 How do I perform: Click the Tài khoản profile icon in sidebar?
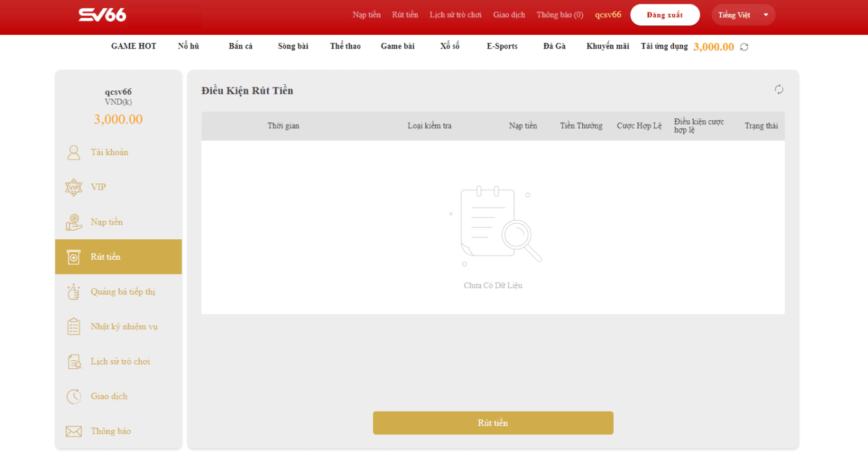point(74,153)
